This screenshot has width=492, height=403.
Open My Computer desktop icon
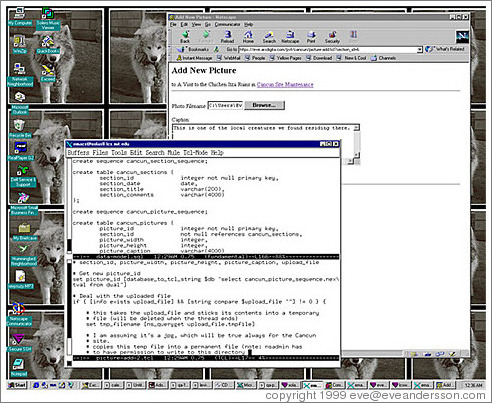20,17
